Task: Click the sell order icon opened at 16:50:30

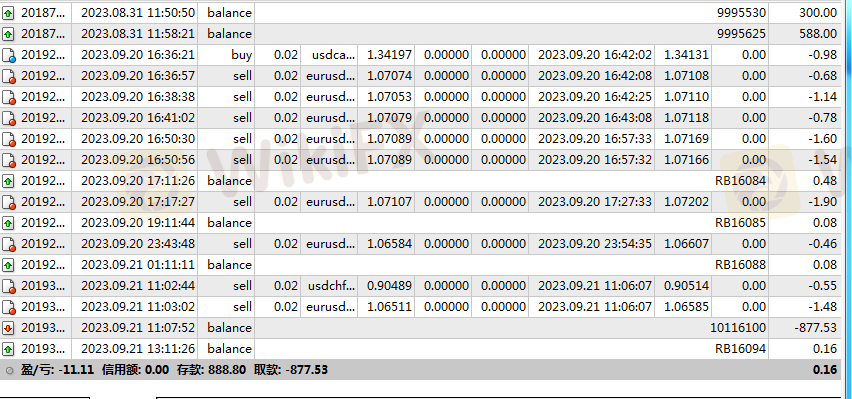Action: [9, 139]
